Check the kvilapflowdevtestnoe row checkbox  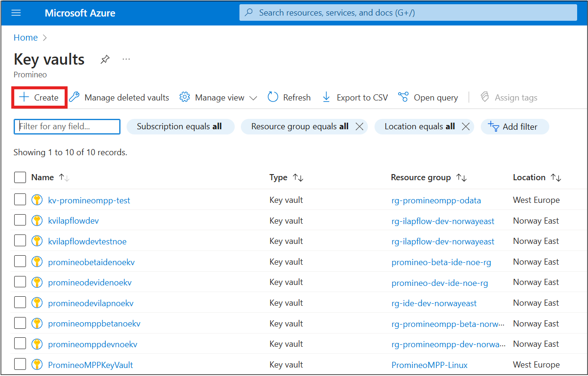(x=20, y=241)
